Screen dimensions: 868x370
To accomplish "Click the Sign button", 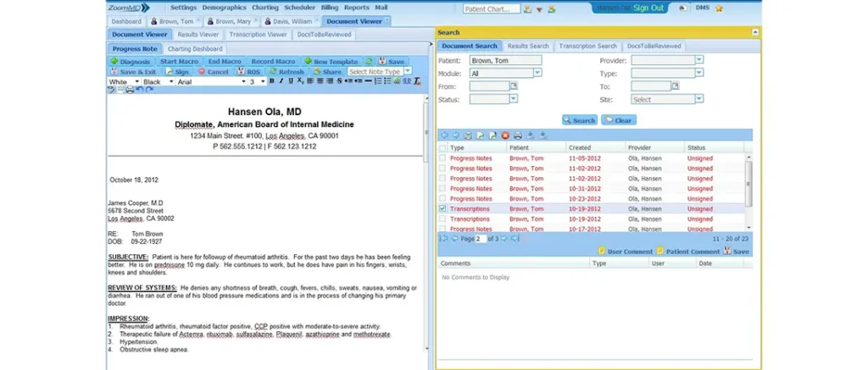I will coord(176,72).
